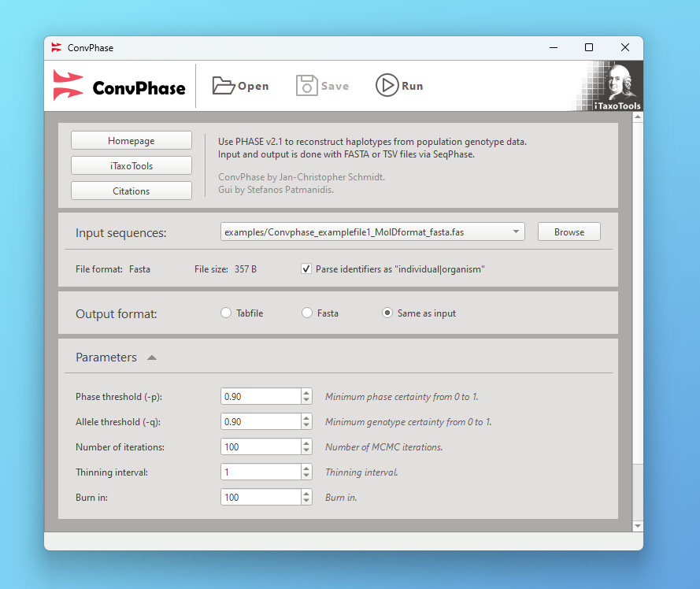Click the Citations button

pos(131,190)
